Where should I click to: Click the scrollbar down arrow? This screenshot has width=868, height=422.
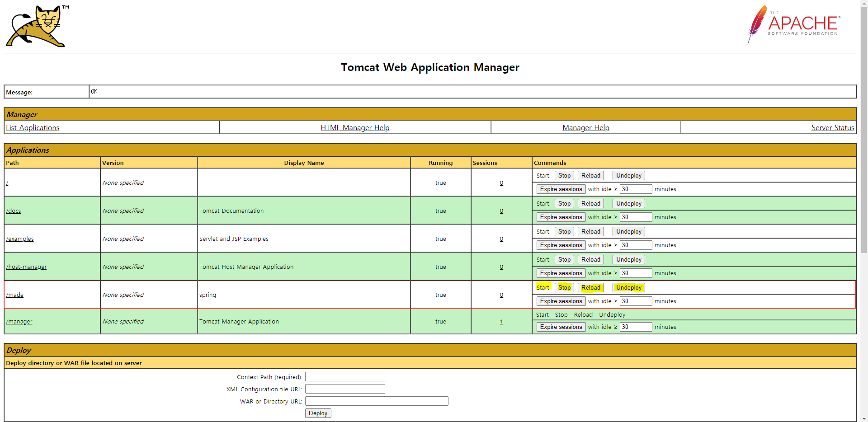(864, 418)
